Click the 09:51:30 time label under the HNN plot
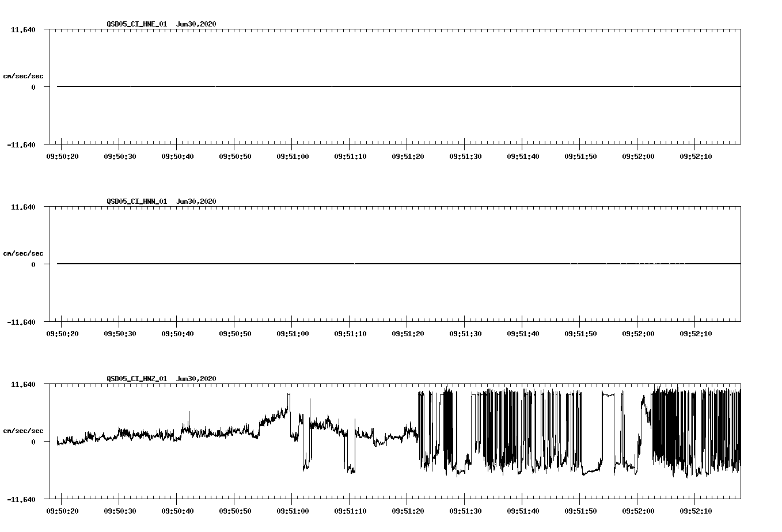782x532 pixels. pos(465,334)
